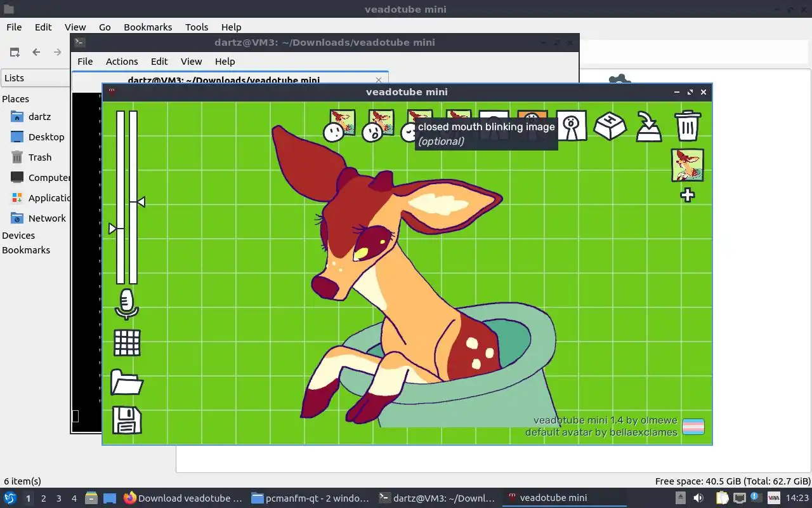Open terminal Actions menu
This screenshot has height=508, width=812.
click(x=122, y=62)
